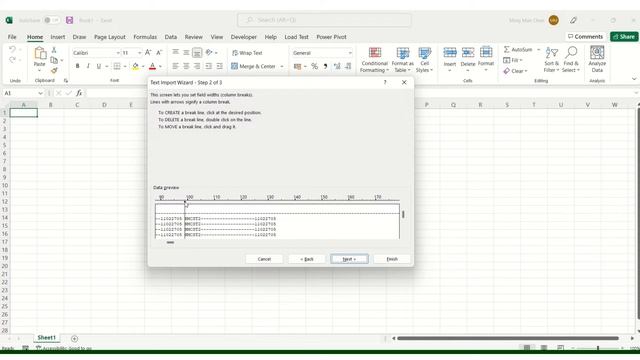Click the Delete cells icon
The image size is (640, 360).
(468, 53)
